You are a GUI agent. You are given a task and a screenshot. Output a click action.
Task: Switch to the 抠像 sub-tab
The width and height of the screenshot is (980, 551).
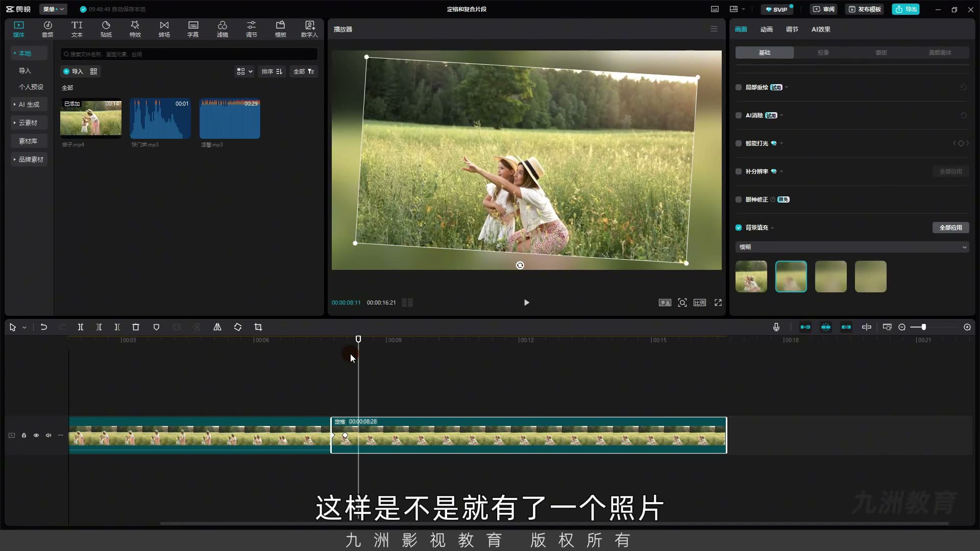(823, 53)
